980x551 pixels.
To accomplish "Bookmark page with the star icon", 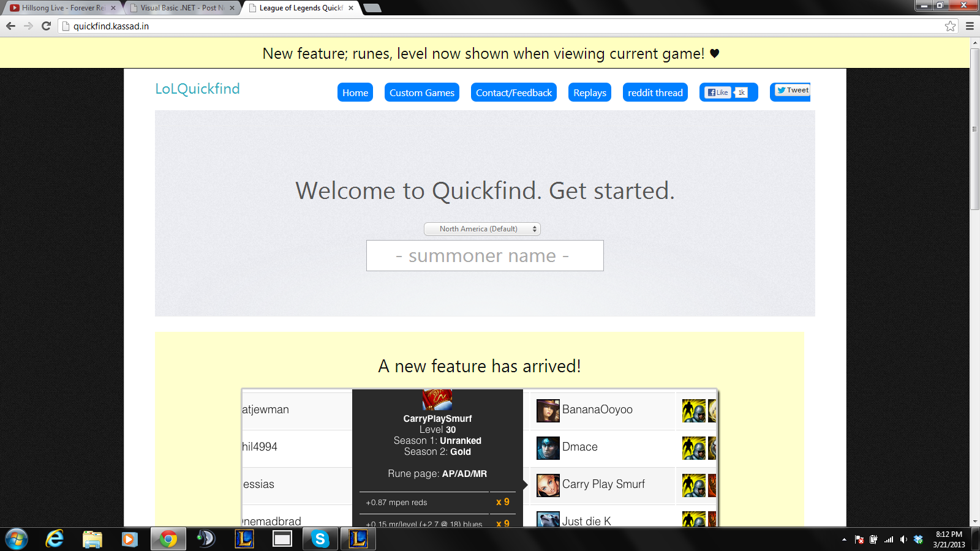I will click(x=950, y=26).
